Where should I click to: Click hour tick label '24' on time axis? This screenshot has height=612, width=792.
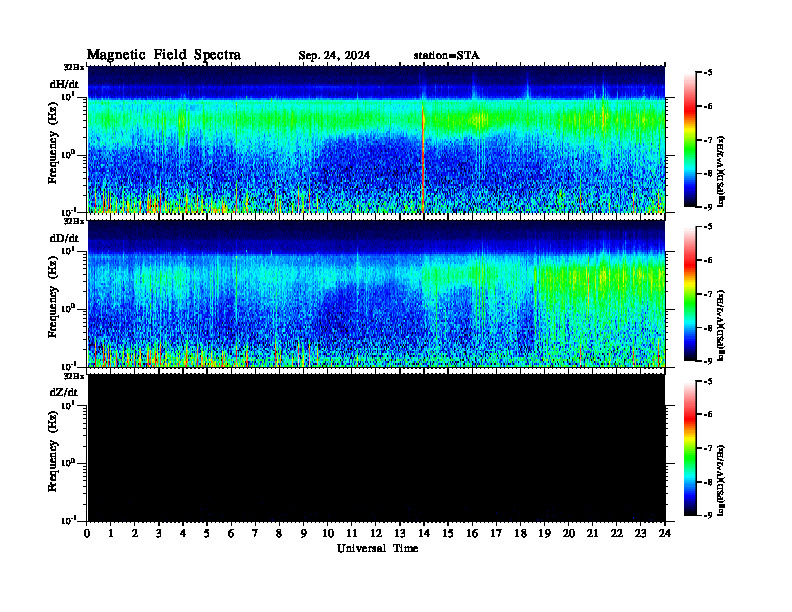pos(665,533)
